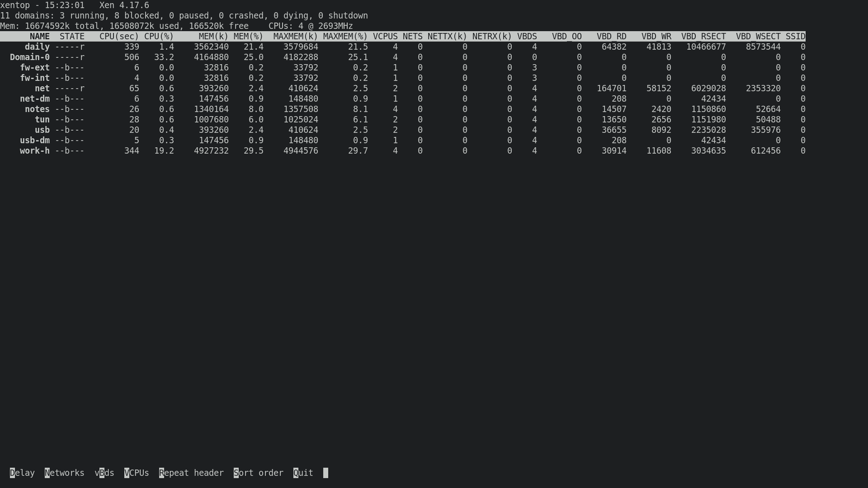Select the Domain-0 row name
The width and height of the screenshot is (868, 488).
pos(30,57)
